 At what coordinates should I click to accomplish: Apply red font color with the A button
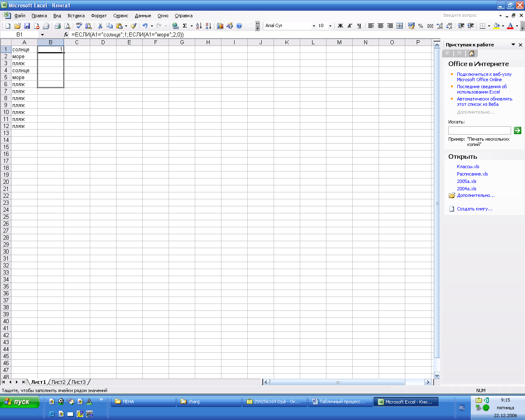click(510, 26)
